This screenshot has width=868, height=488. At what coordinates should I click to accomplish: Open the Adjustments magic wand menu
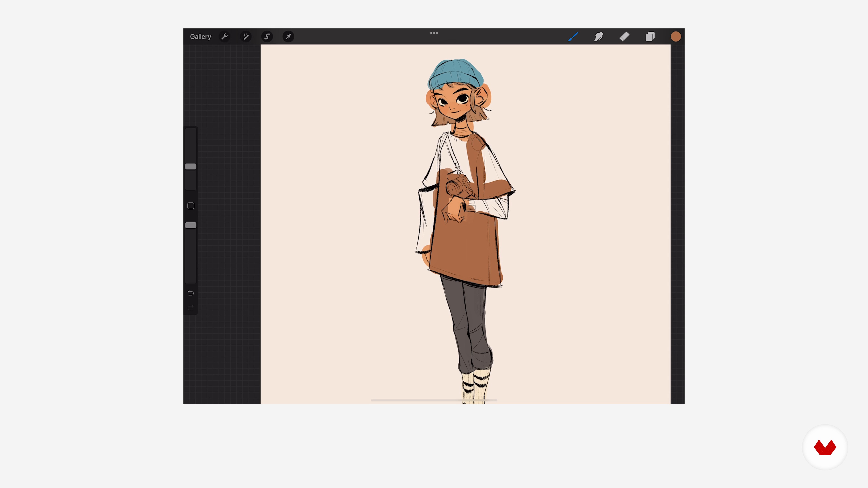pos(246,36)
